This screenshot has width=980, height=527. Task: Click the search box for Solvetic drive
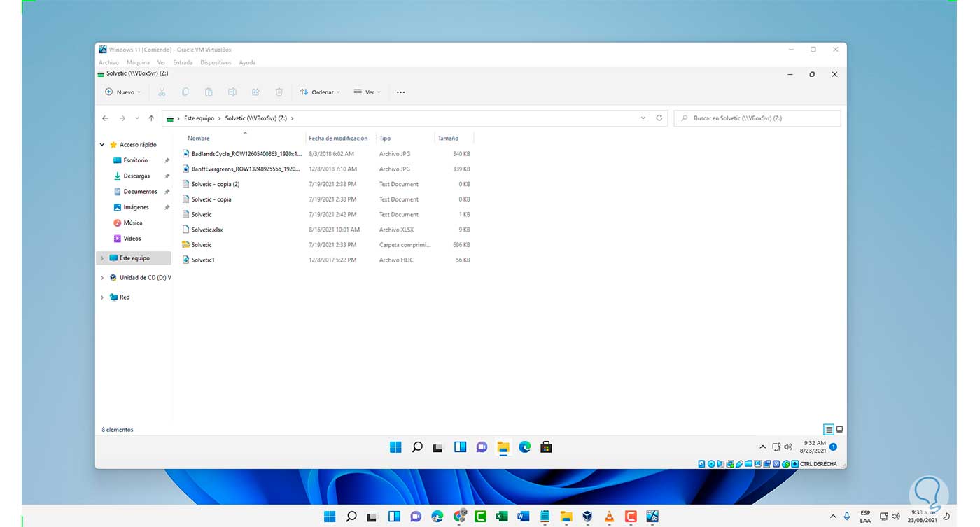click(759, 118)
